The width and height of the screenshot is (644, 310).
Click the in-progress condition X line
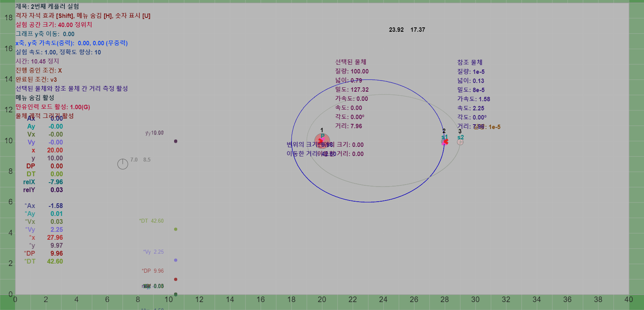39,70
